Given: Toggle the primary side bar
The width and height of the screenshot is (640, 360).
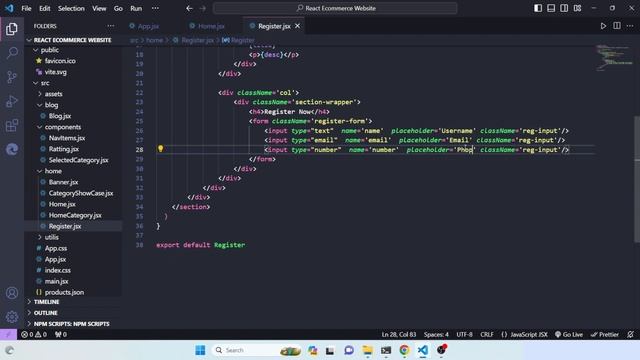Looking at the screenshot, I should click(538, 8).
